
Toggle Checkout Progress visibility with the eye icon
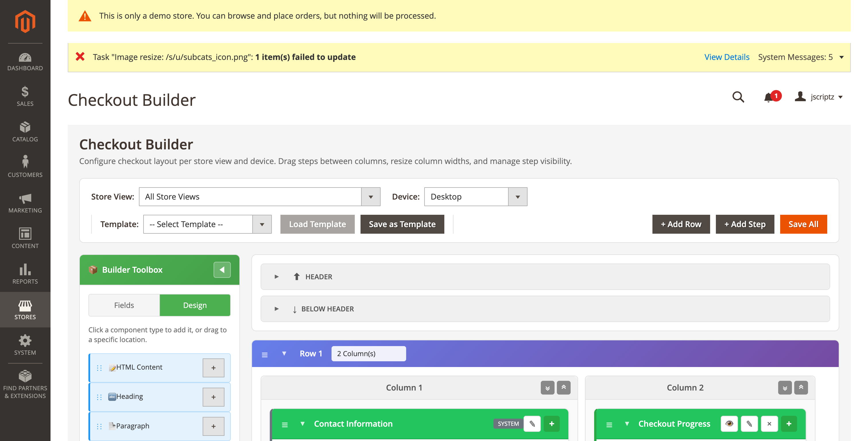coord(729,424)
